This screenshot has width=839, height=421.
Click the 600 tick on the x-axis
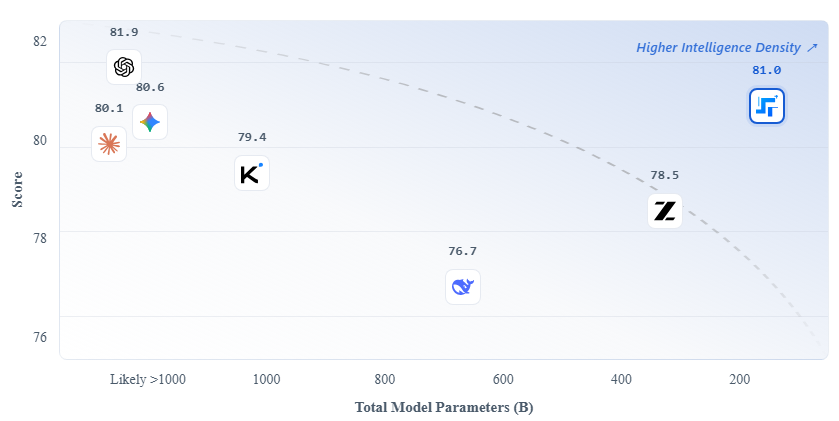tap(503, 380)
